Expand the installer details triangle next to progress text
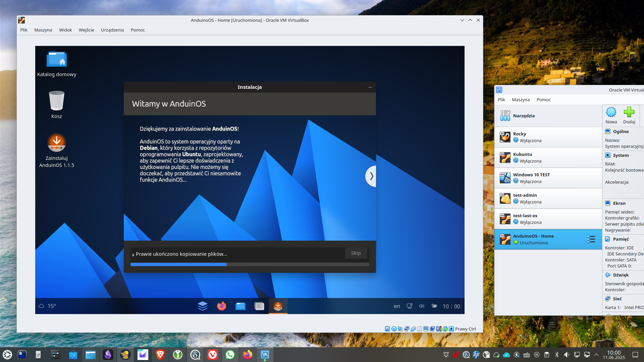The image size is (644, 362). [x=133, y=255]
